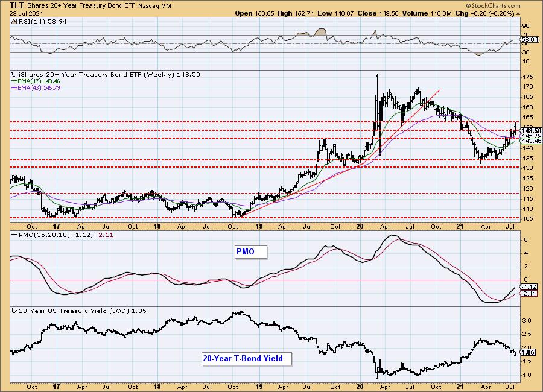543x392 pixels.
Task: Click the '(Weekly) 148.50' price panel label
Action: 172,74
